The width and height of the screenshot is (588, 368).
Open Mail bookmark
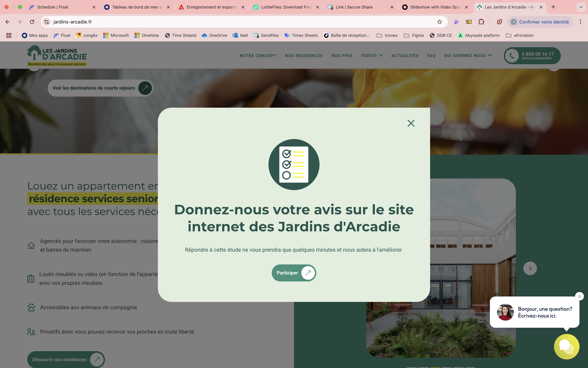coord(240,35)
